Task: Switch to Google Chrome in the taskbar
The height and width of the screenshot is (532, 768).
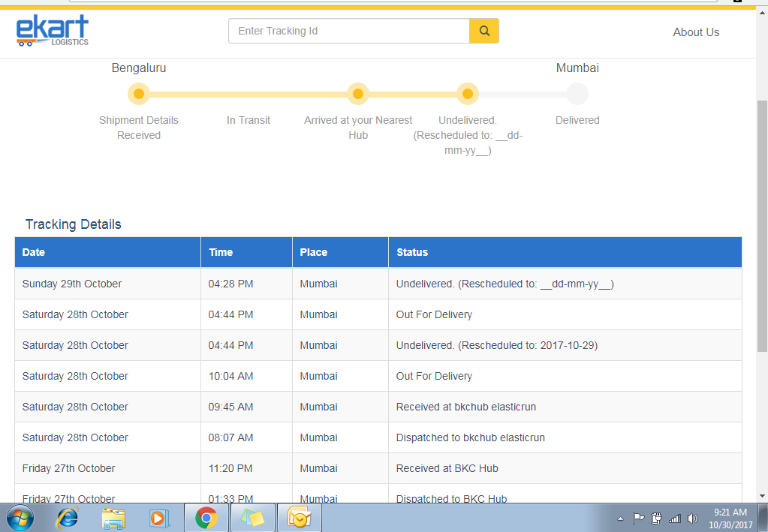Action: pyautogui.click(x=206, y=518)
